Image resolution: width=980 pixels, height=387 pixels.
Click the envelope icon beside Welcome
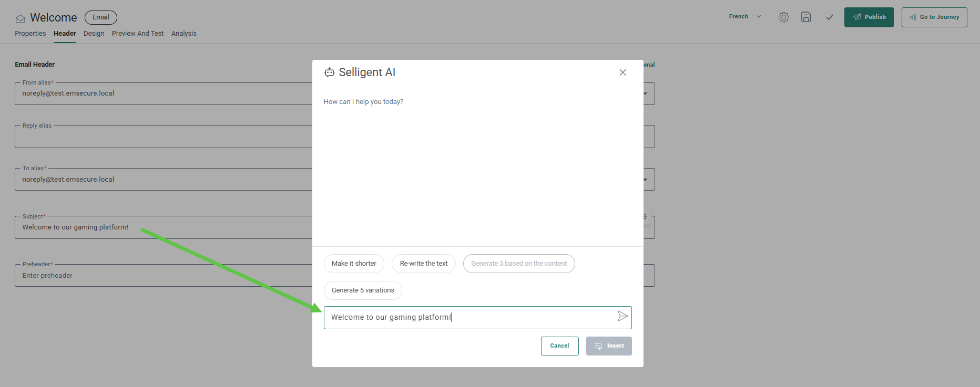pos(20,19)
